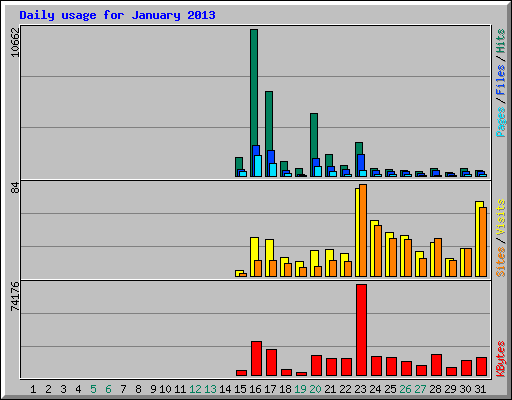
Task: Click green weekend day label 27
Action: (420, 389)
